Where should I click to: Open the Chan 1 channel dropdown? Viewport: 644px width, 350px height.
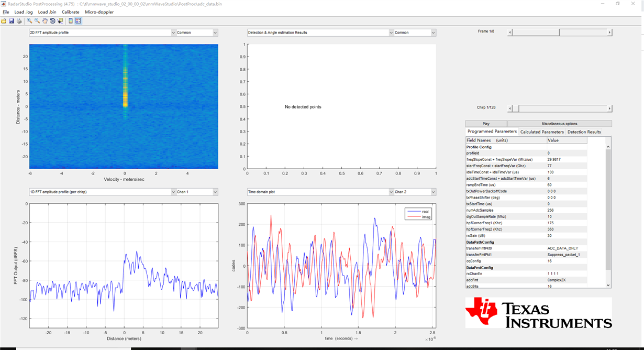pyautogui.click(x=197, y=192)
